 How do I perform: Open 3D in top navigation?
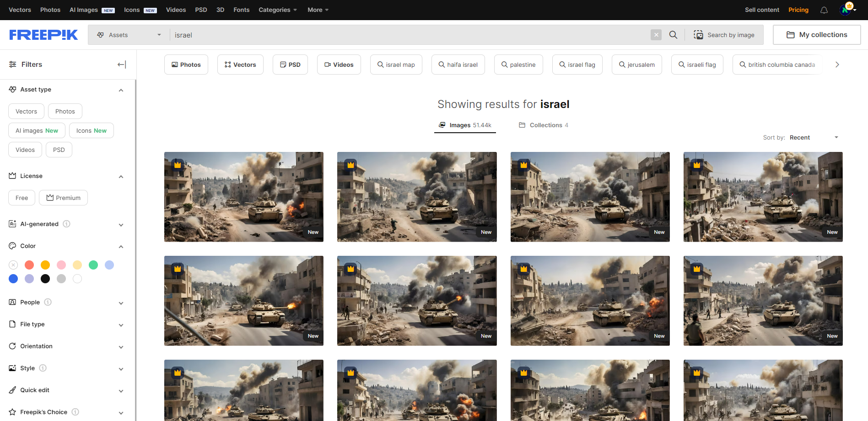pyautogui.click(x=220, y=10)
